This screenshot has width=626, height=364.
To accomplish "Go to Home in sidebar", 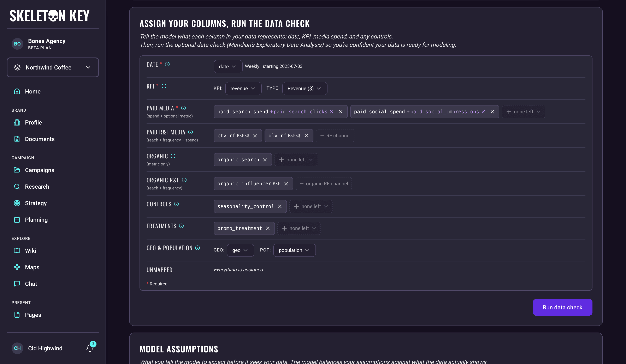I will [33, 92].
